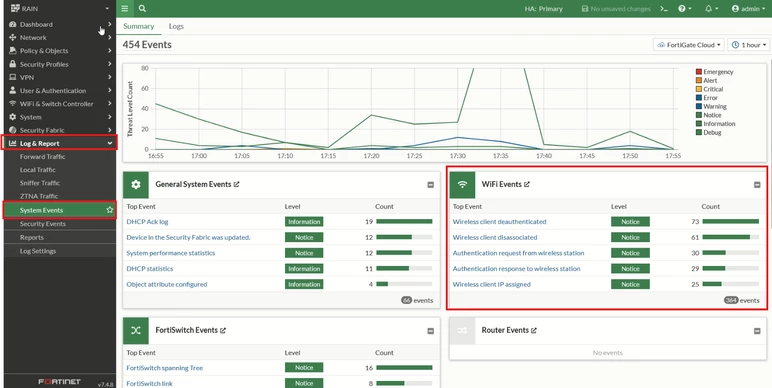Screen dimensions: 772x388
Task: Expand the Network menu
Action: (60, 37)
